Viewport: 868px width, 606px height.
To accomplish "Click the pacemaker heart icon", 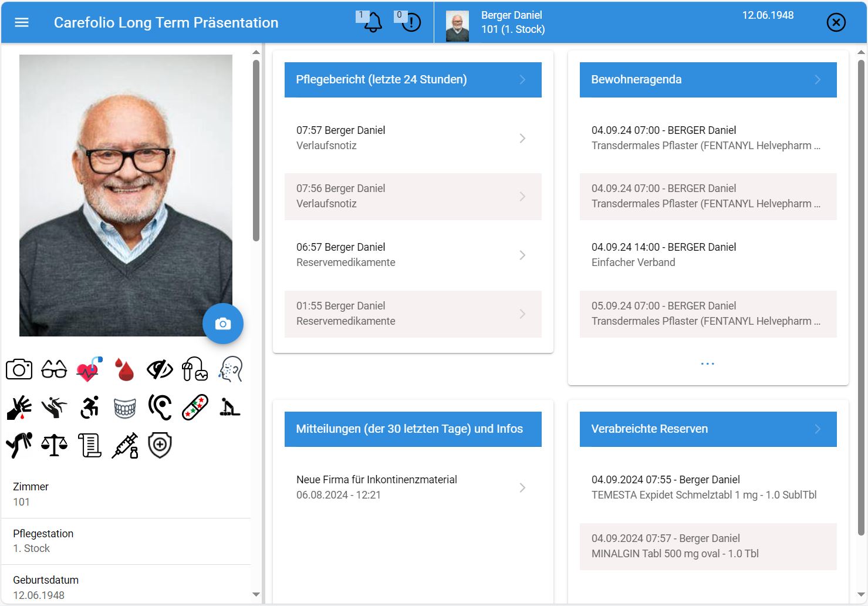I will (x=89, y=369).
